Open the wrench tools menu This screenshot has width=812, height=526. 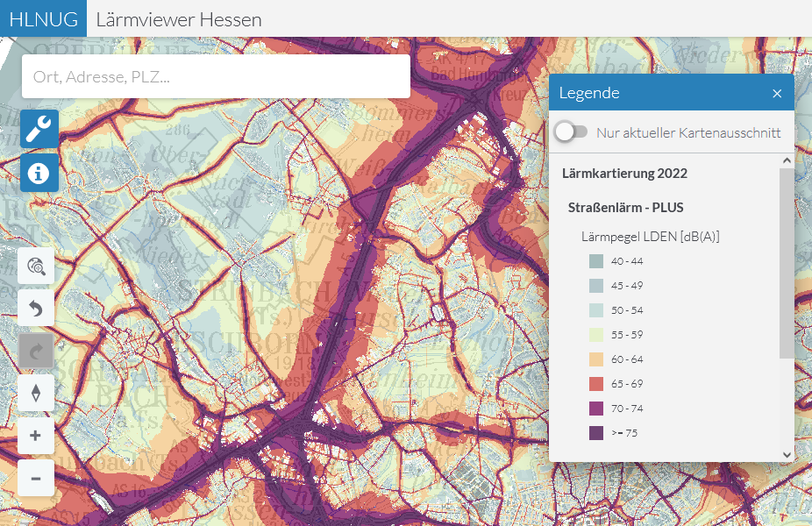coord(39,130)
